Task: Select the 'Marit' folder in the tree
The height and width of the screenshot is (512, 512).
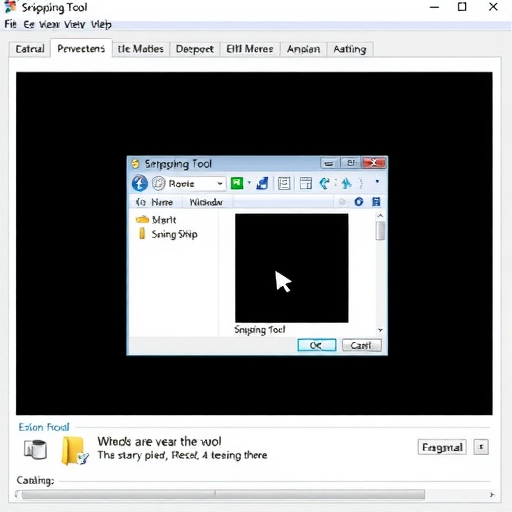Action: tap(156, 220)
